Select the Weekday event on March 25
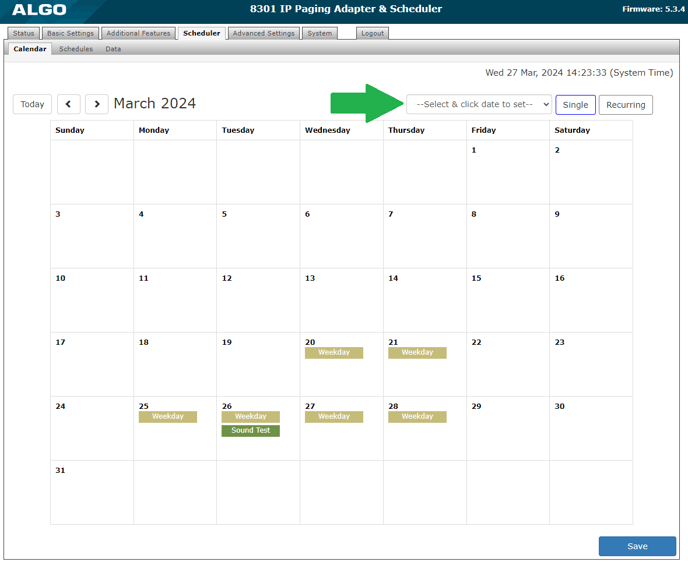The image size is (688, 569). tap(168, 417)
